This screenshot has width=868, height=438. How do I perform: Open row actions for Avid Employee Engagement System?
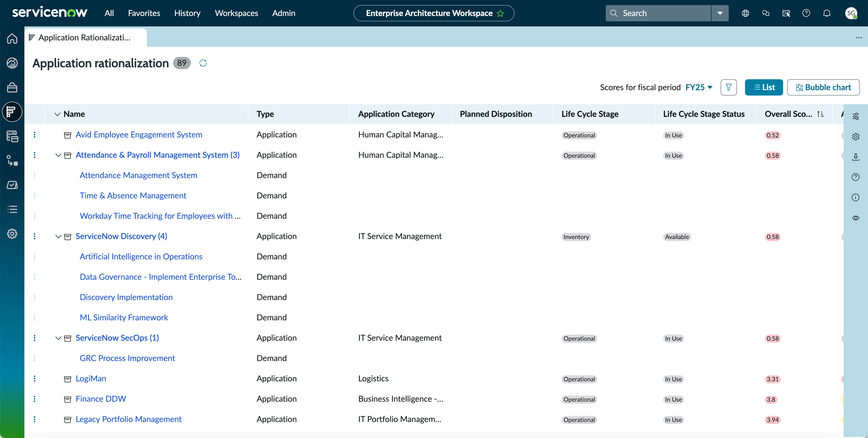(34, 134)
